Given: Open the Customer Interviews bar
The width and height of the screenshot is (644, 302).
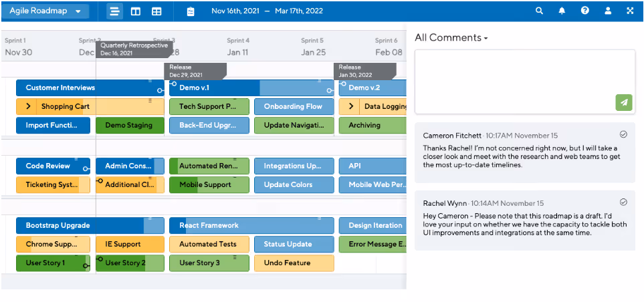Looking at the screenshot, I should pyautogui.click(x=90, y=88).
